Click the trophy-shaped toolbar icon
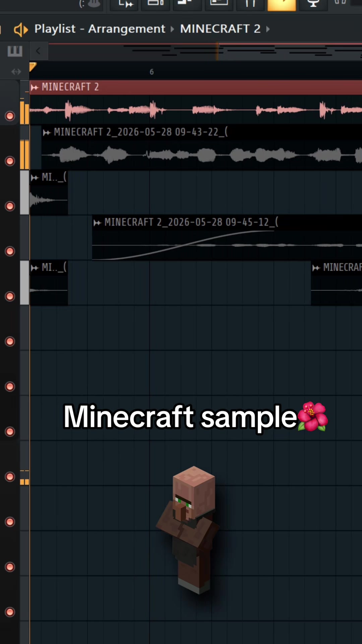This screenshot has height=644, width=362. click(x=313, y=4)
